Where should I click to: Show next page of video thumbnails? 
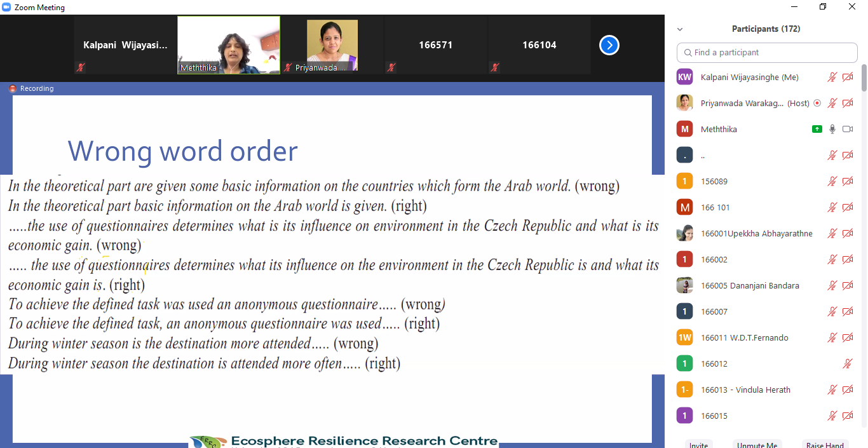pos(609,45)
